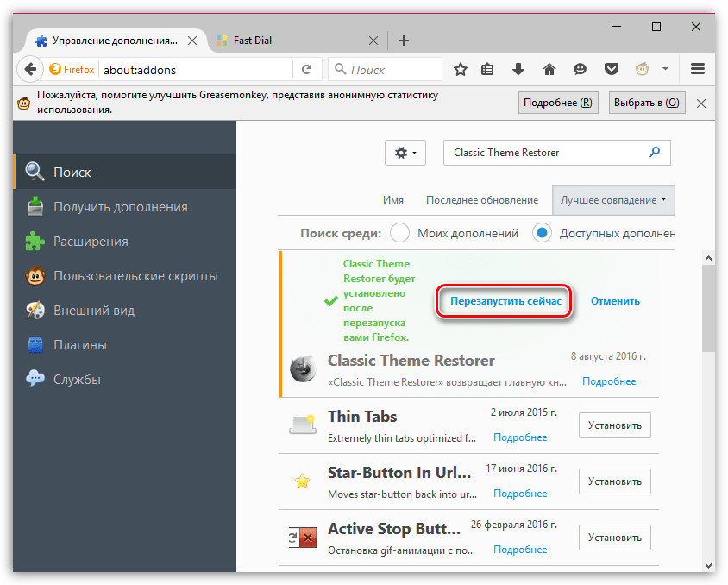Open Greasemonkey toolbar dropdown arrow
This screenshot has width=728, height=585.
point(666,69)
